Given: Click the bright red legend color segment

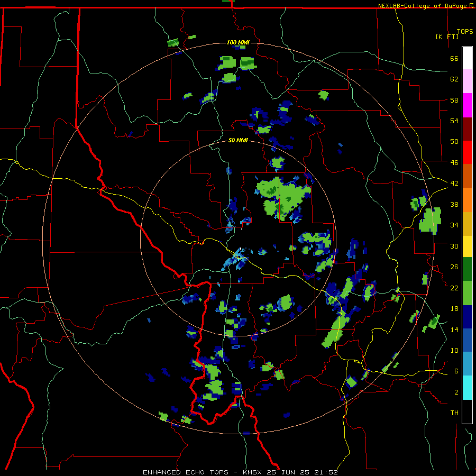Looking at the screenshot, I should 467,152.
